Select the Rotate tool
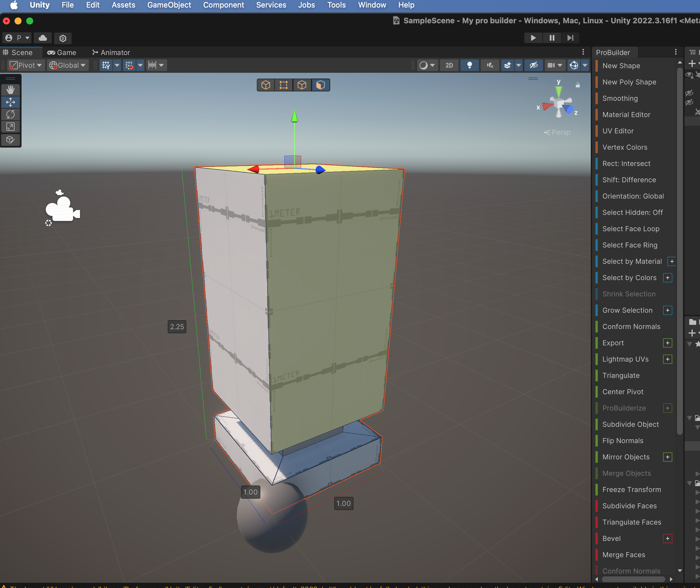 [10, 114]
